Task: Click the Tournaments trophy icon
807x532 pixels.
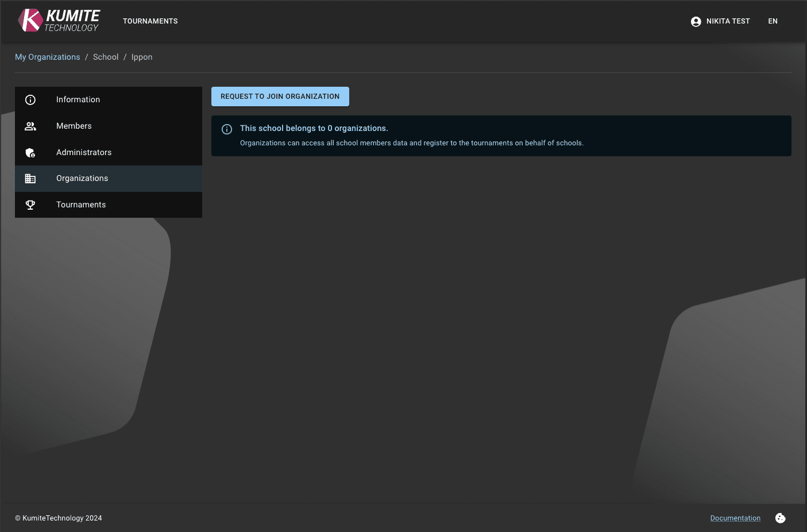Action: click(30, 205)
